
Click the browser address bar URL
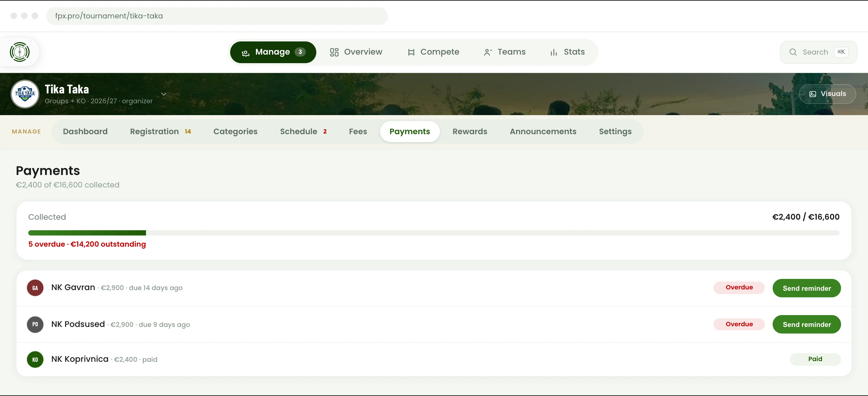click(217, 16)
